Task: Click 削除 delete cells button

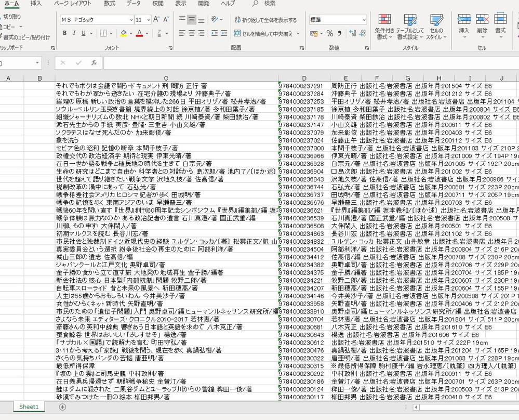Action: coord(482,26)
